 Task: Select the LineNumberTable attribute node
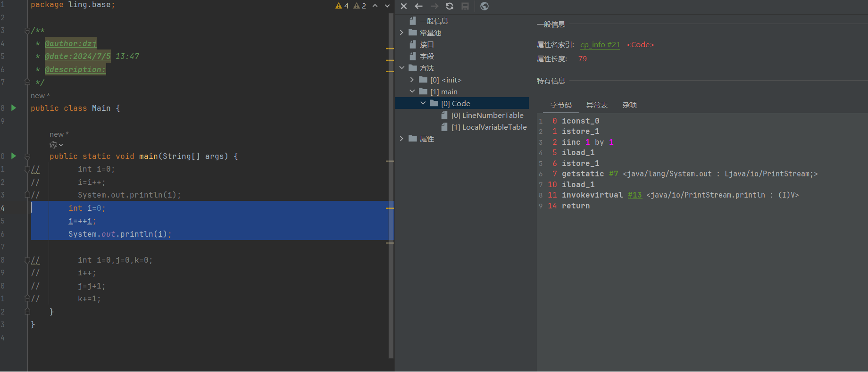[x=487, y=115]
